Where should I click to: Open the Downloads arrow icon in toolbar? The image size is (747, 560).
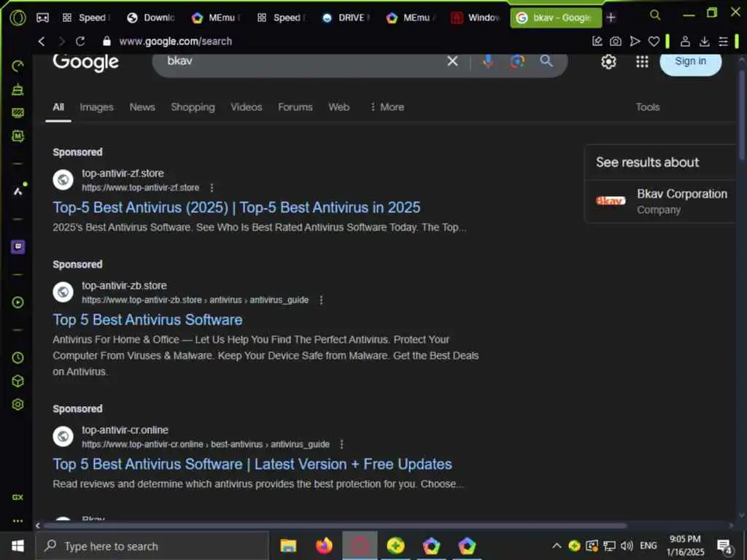pos(704,42)
